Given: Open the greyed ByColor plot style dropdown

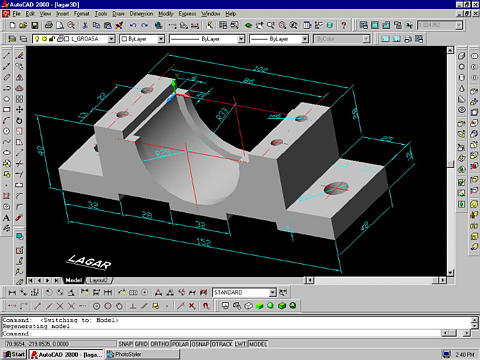Looking at the screenshot, I should (x=366, y=39).
